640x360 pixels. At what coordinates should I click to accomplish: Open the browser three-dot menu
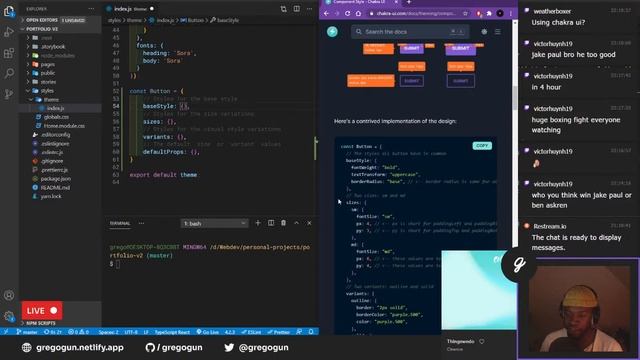click(511, 13)
